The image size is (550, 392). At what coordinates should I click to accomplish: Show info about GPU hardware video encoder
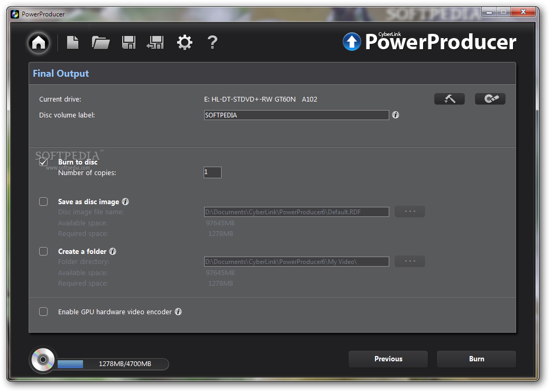coord(178,312)
